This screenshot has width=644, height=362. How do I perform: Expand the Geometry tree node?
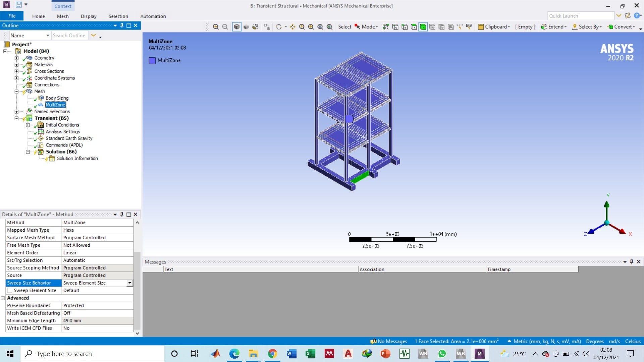(x=16, y=58)
